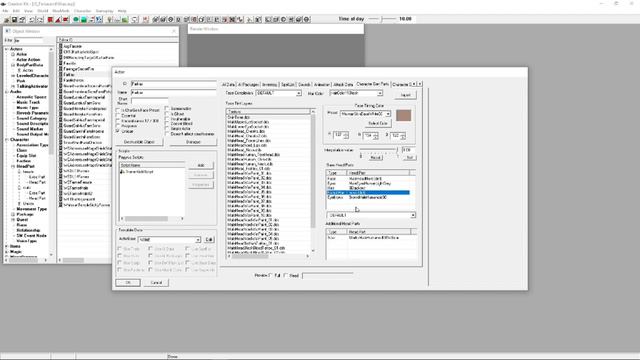Viewport: 640px width, 360px height.
Task: Click the Load data files toolbar icon
Action: coord(7,19)
